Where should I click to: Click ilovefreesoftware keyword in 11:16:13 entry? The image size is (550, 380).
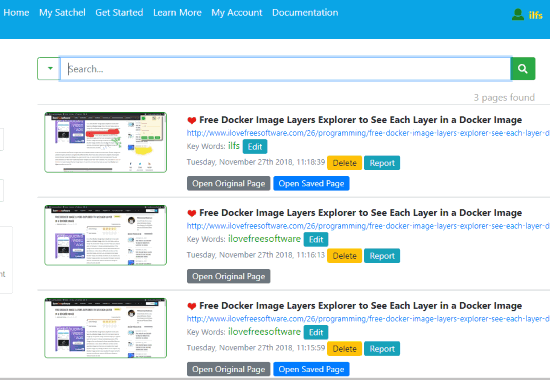coord(264,239)
